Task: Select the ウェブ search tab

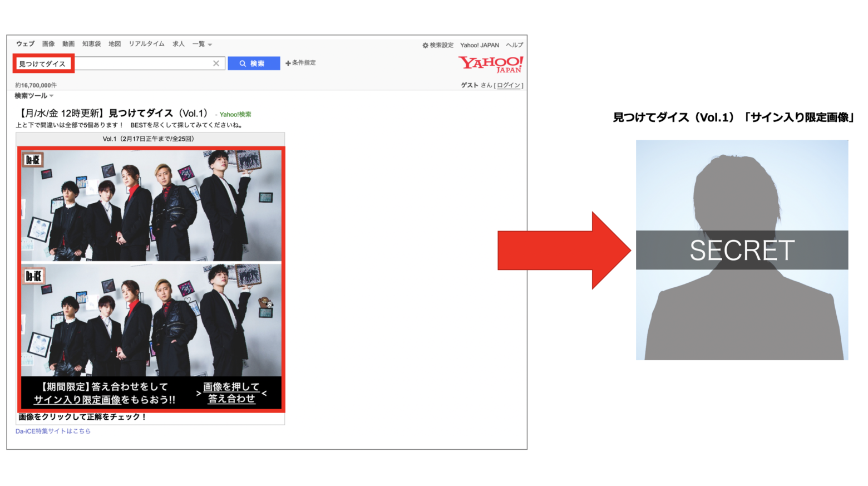Action: pyautogui.click(x=25, y=44)
